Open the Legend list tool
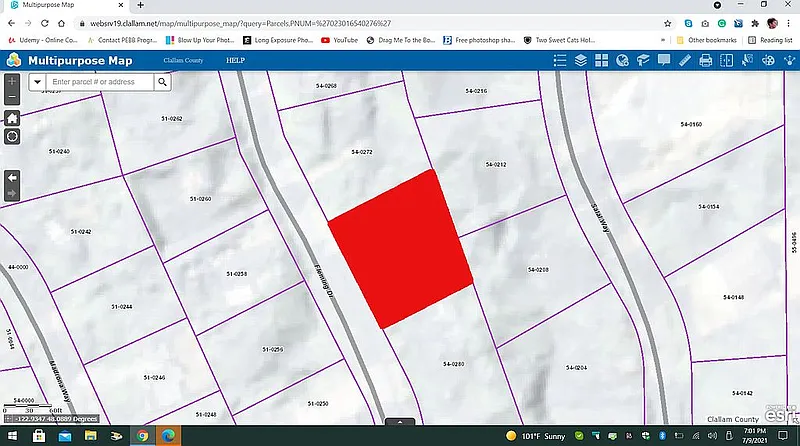Image resolution: width=800 pixels, height=446 pixels. click(x=559, y=60)
